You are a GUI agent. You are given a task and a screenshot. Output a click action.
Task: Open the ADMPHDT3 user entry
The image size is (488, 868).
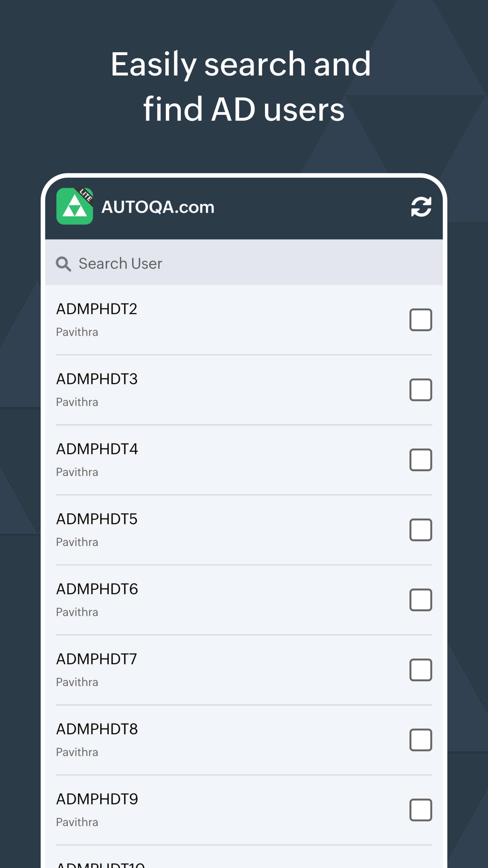tap(97, 379)
